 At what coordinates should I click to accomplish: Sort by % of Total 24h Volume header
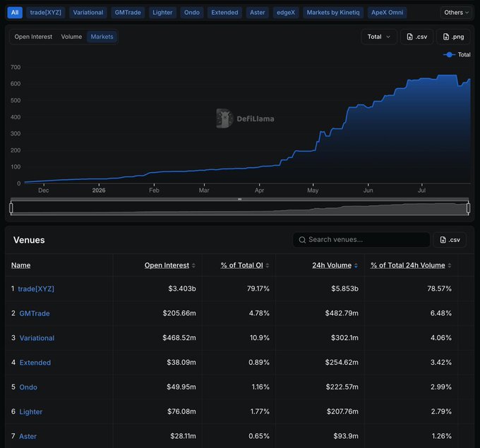pos(408,265)
